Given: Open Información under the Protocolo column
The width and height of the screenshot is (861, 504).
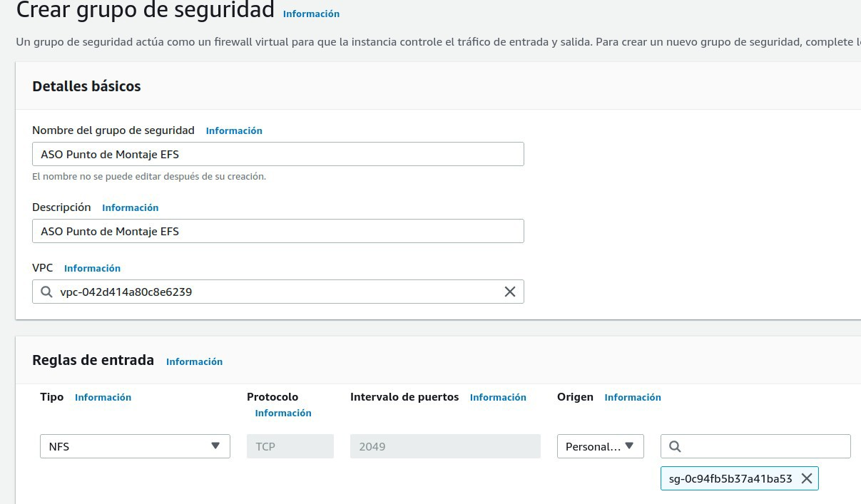Looking at the screenshot, I should pos(282,413).
